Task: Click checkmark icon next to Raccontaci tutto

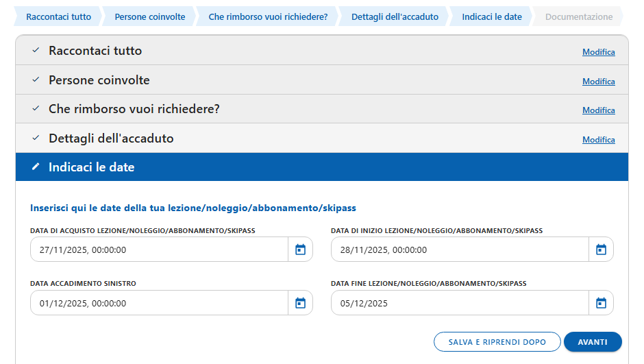Action: 36,51
